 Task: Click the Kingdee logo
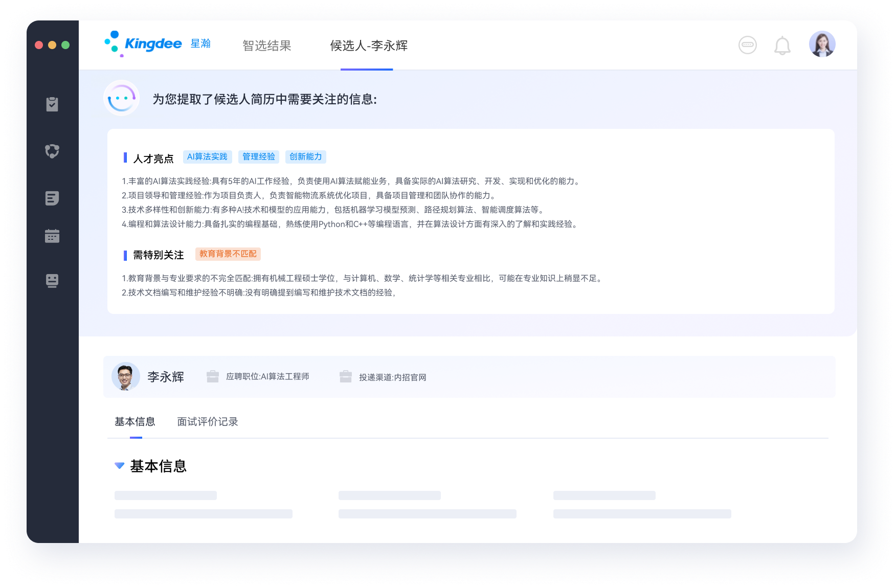click(x=144, y=44)
